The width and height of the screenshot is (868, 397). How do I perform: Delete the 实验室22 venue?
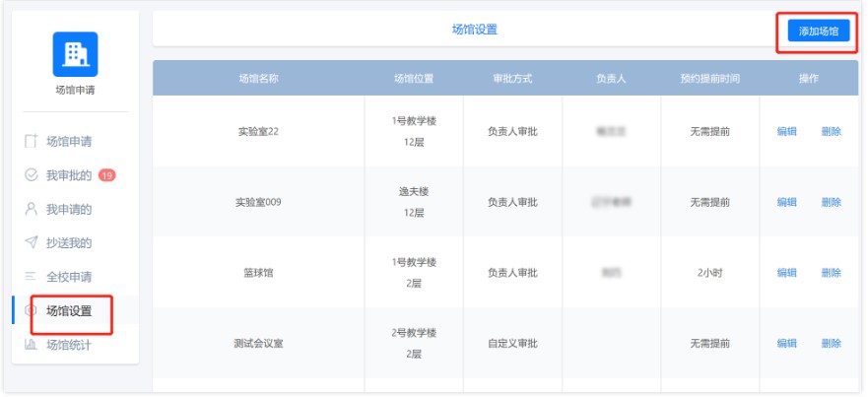[832, 131]
